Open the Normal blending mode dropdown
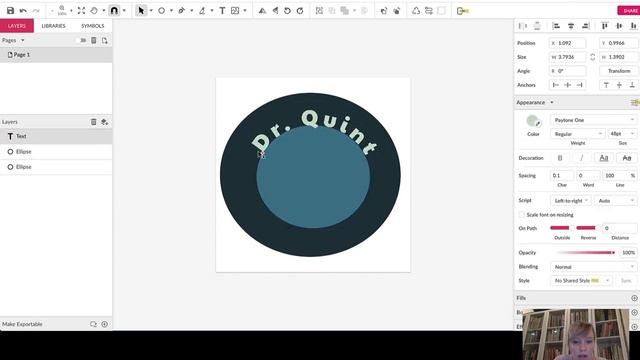Screen dimensions: 640x360 pos(593,267)
